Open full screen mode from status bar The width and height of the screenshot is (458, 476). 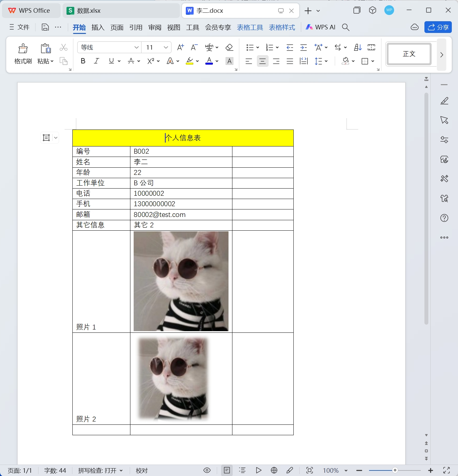[446, 470]
